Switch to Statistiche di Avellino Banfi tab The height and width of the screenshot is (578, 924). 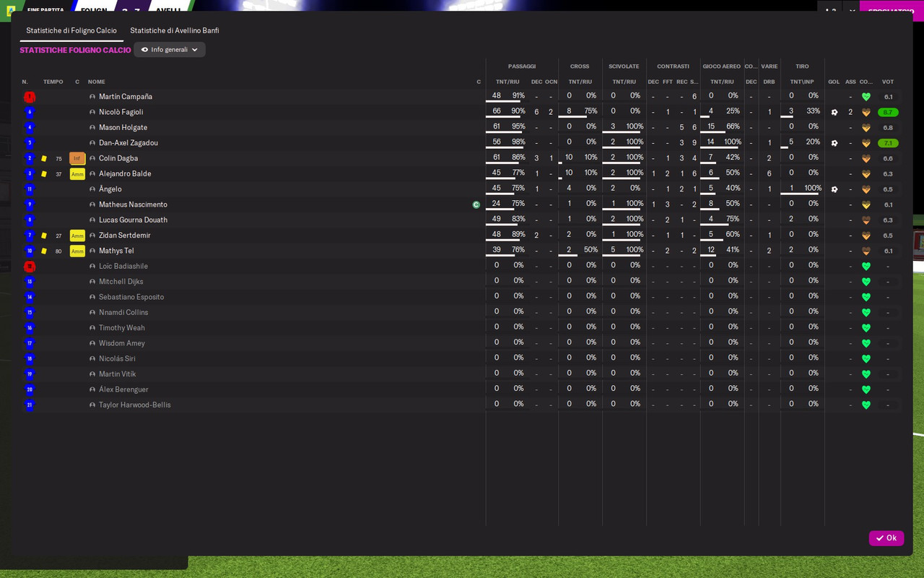(175, 30)
